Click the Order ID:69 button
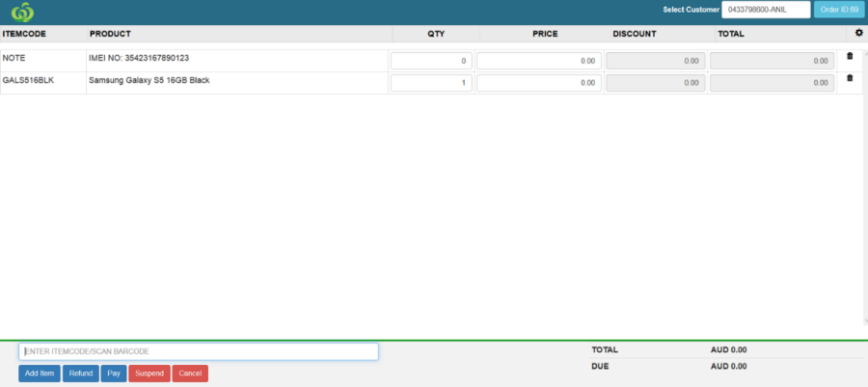Screen dimensions: 868x387 (x=839, y=10)
